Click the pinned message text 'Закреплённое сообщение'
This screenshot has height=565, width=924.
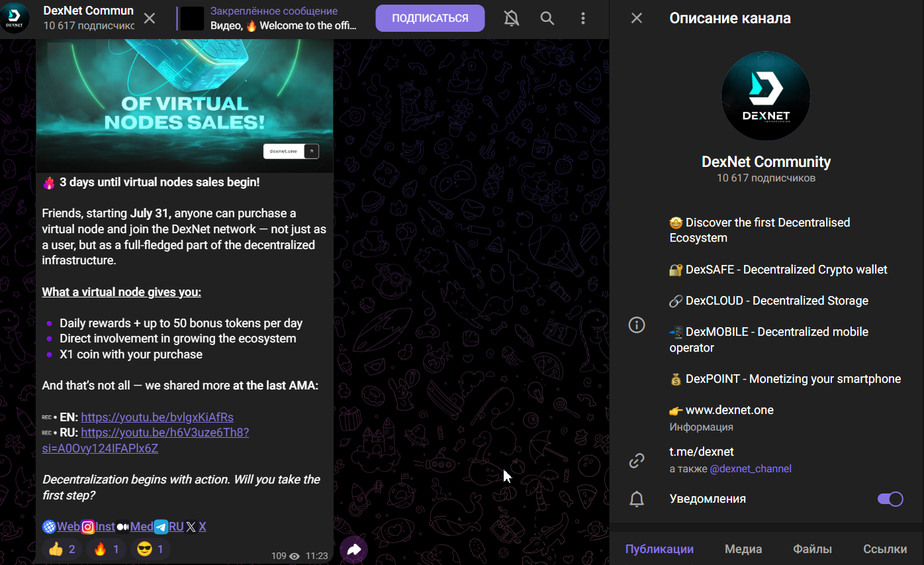274,11
